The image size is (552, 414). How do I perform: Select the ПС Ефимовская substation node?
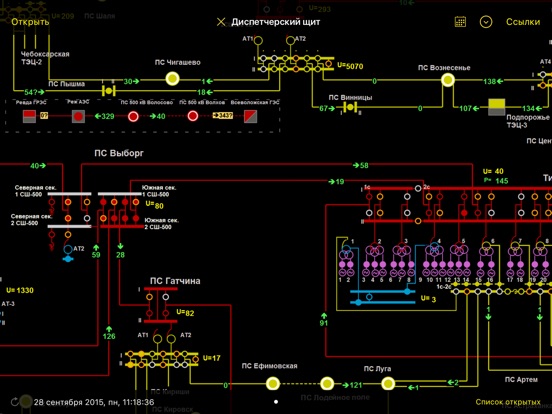tap(272, 383)
